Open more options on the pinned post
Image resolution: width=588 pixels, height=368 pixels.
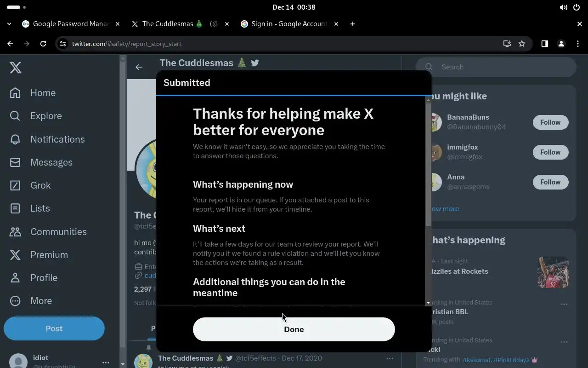pyautogui.click(x=390, y=358)
